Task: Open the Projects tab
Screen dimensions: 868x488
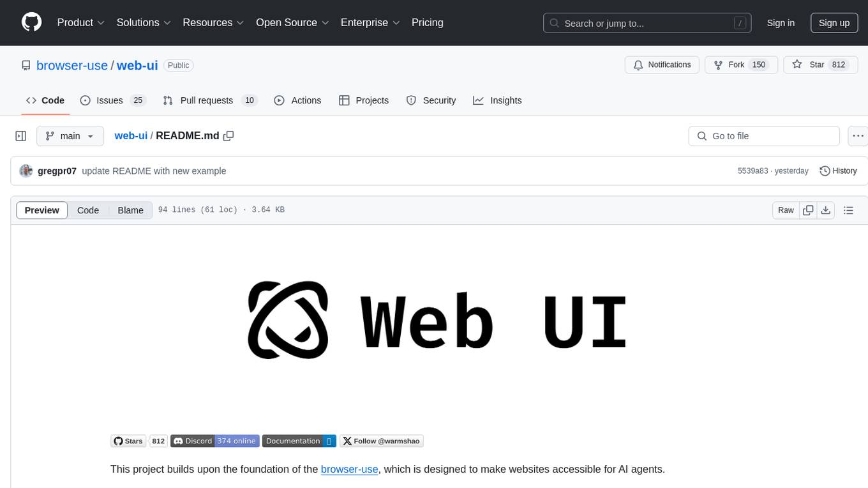Action: [x=364, y=100]
